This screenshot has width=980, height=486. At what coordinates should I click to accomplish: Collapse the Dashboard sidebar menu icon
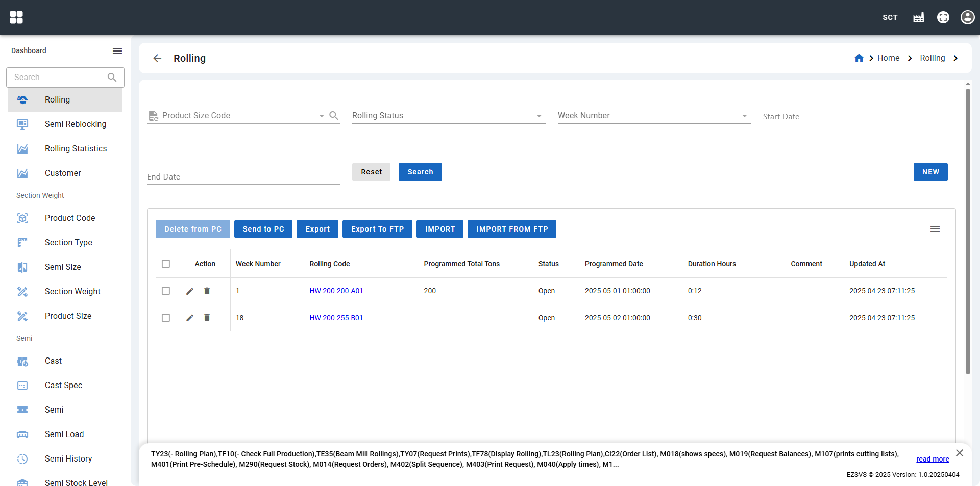117,51
